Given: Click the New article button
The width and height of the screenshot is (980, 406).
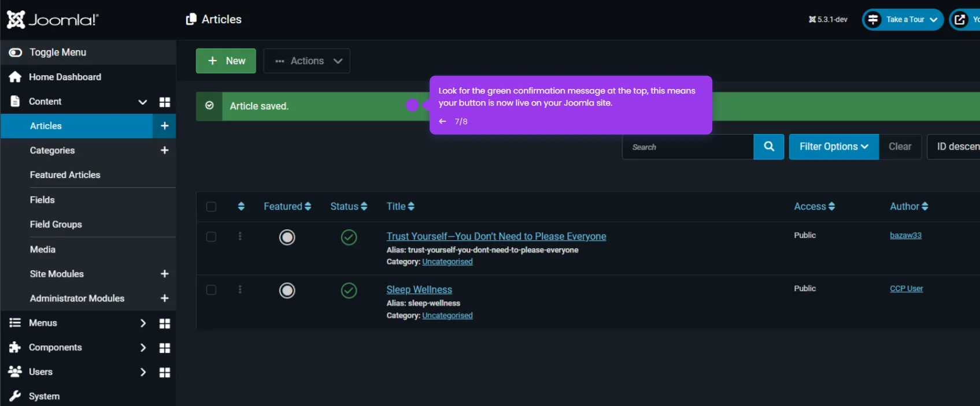Looking at the screenshot, I should (226, 61).
